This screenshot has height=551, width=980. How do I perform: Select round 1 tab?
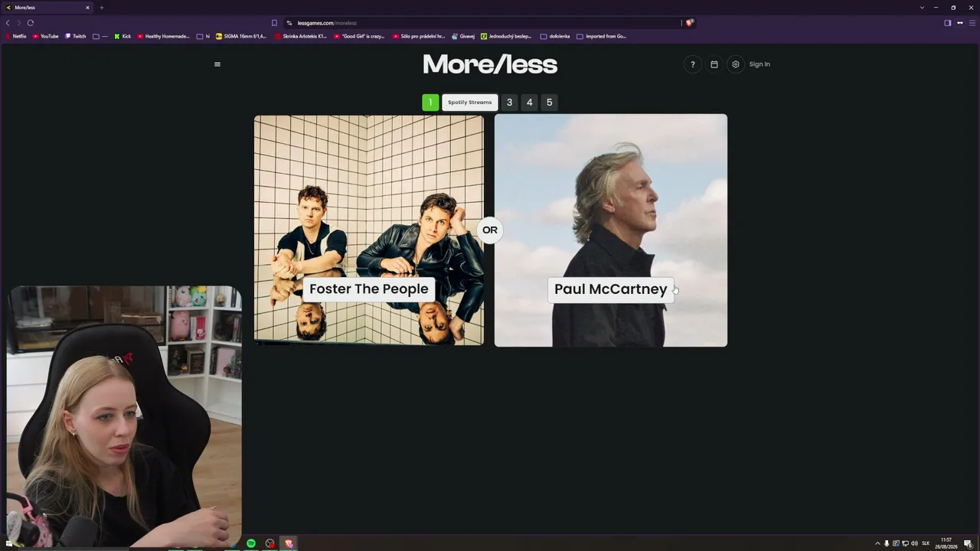click(x=430, y=103)
